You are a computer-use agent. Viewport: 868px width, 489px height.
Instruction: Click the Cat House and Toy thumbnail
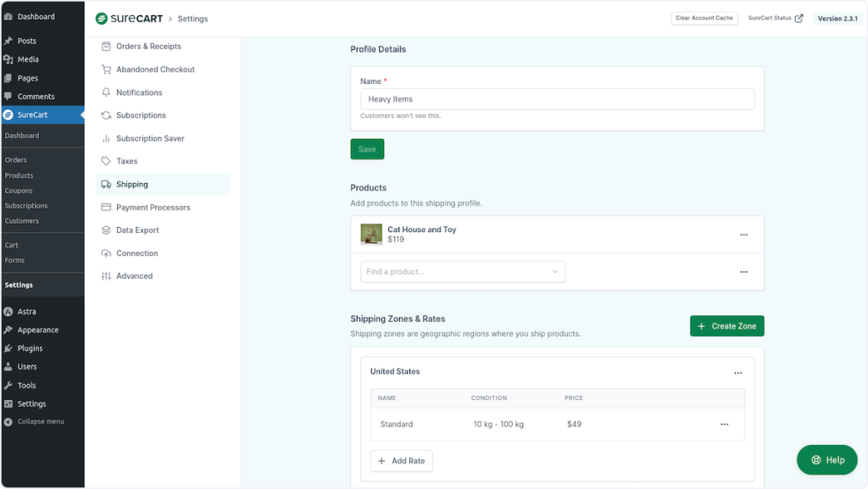tap(371, 235)
